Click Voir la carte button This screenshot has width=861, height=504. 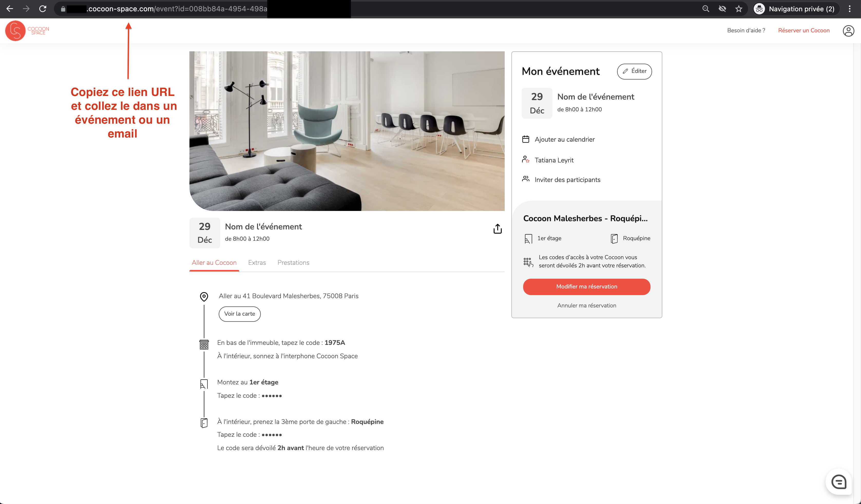[x=240, y=314]
